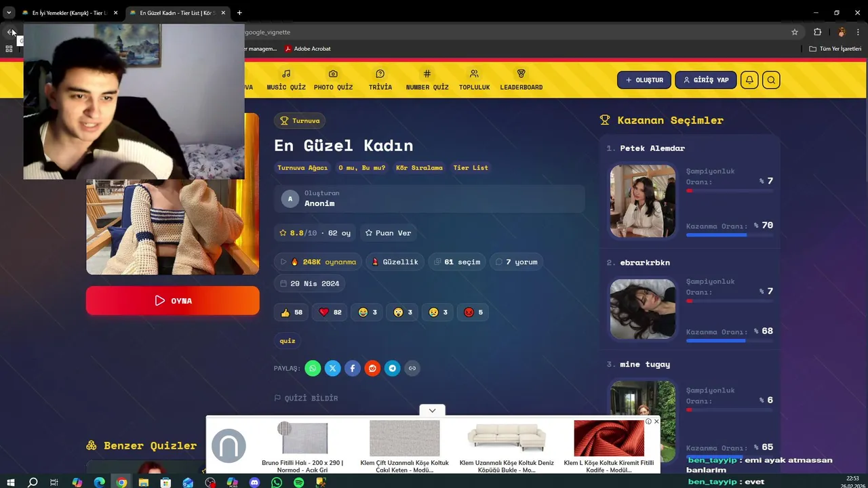
Task: Click the Chrome profile avatar
Action: click(842, 32)
